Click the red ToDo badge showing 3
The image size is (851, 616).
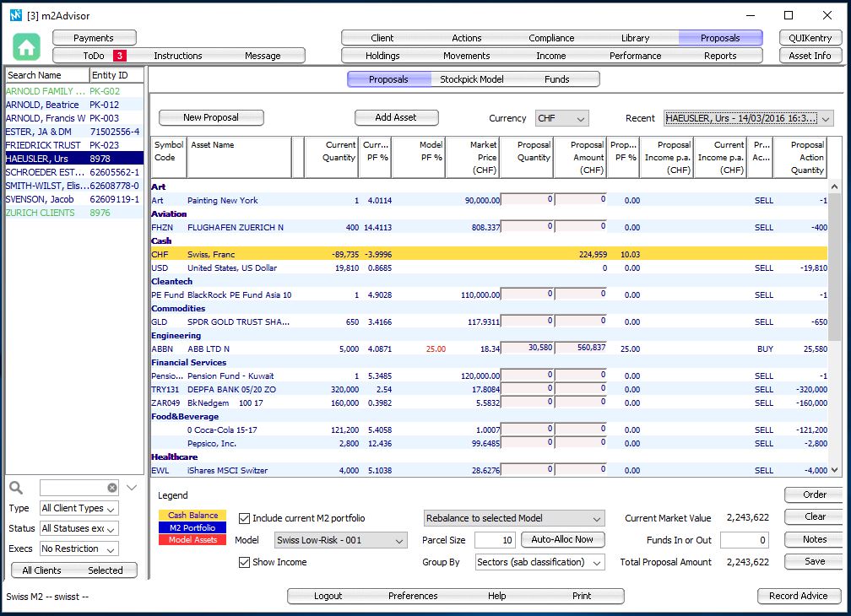[120, 56]
